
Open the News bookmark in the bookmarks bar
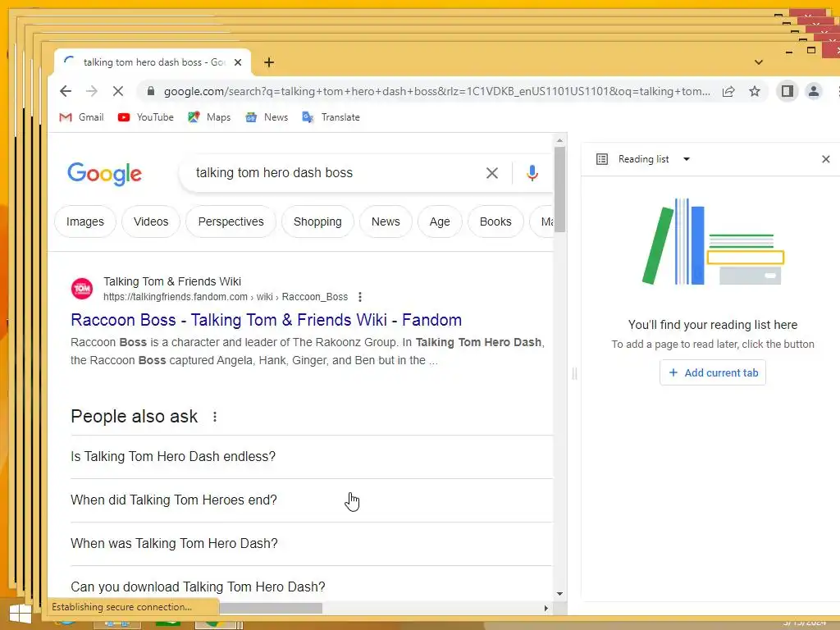coord(267,117)
